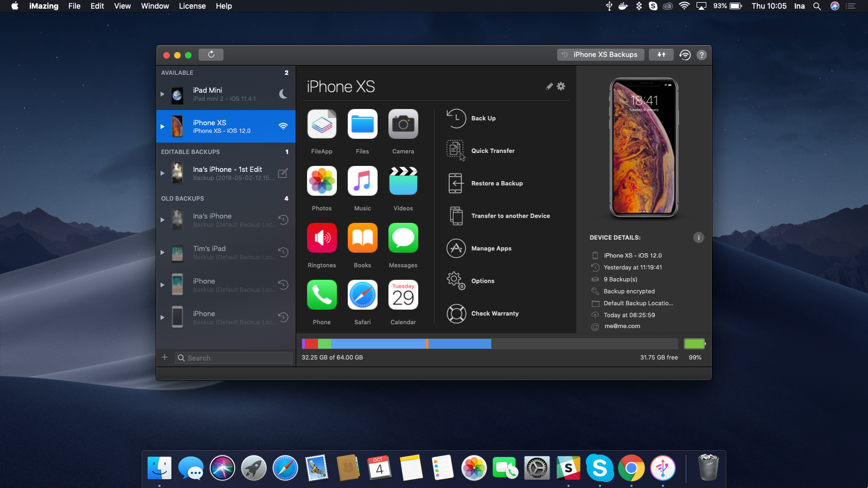Show the transfers activity arrows button

coord(661,55)
